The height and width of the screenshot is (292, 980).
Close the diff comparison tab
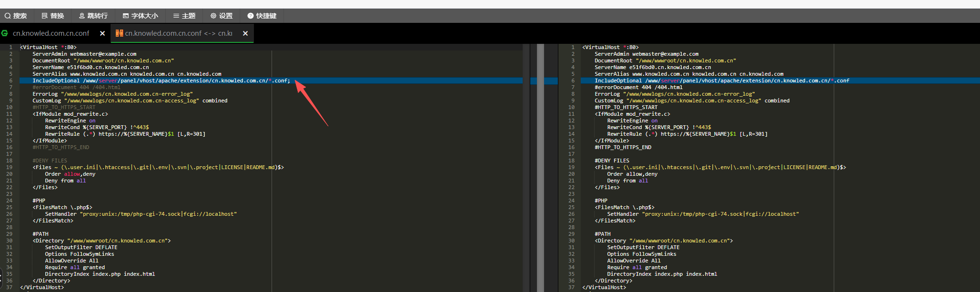(x=245, y=33)
